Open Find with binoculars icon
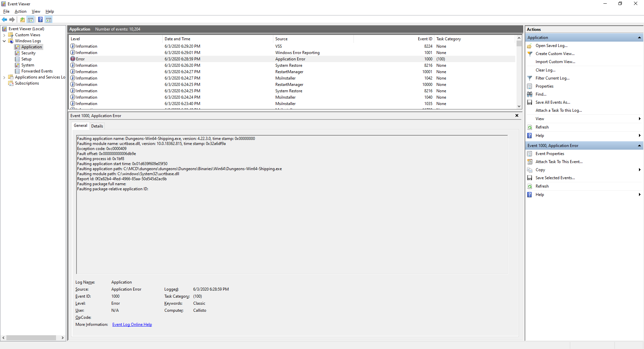 click(x=530, y=94)
